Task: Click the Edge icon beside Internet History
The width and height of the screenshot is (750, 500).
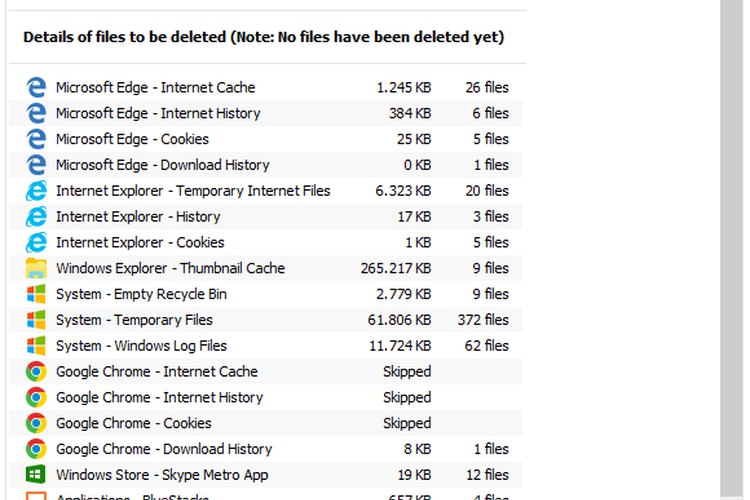Action: (36, 113)
